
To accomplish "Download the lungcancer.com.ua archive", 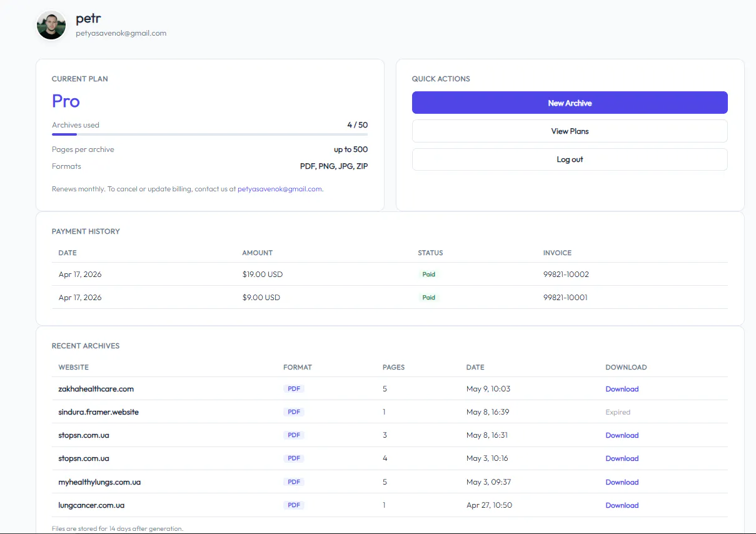I will pos(622,505).
